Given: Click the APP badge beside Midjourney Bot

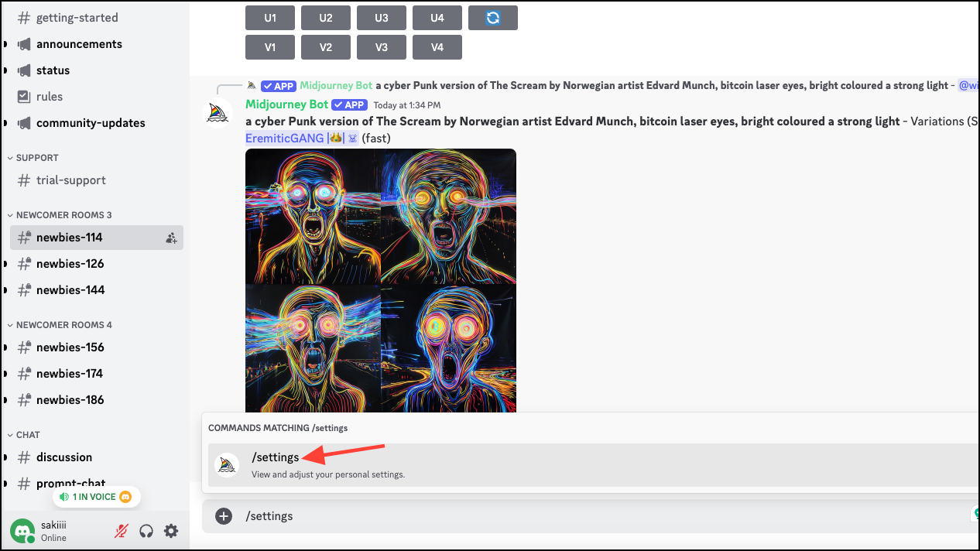Looking at the screenshot, I should tap(349, 104).
